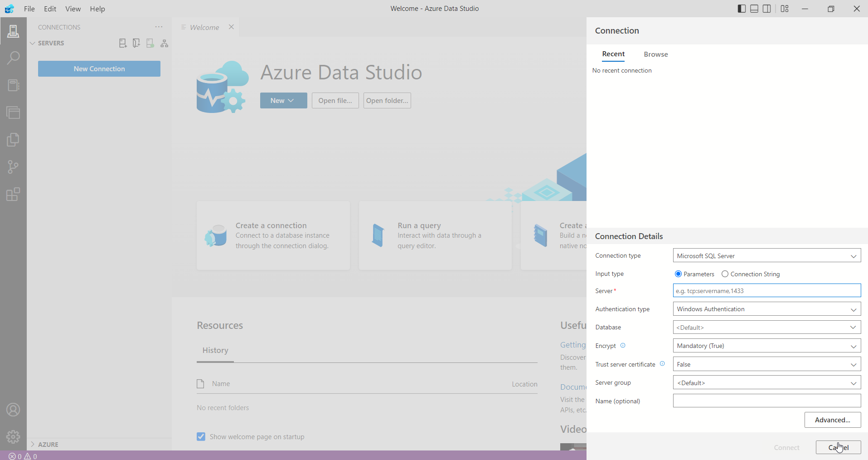868x460 pixels.
Task: Open the Manage gear icon
Action: [x=13, y=437]
